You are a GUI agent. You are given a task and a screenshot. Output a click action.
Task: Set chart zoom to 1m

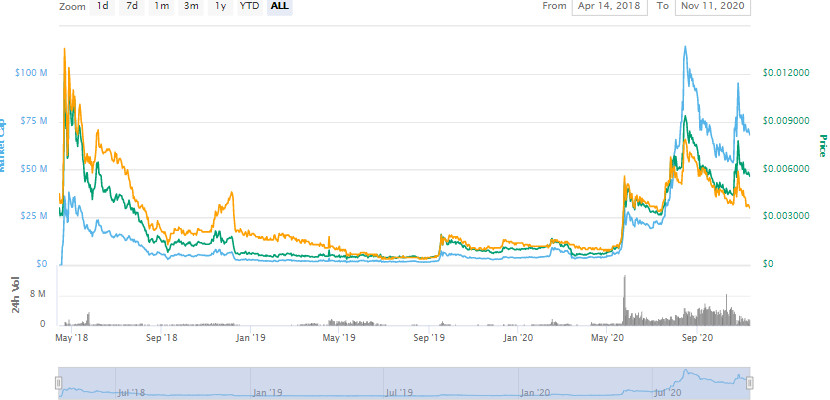coord(161,6)
